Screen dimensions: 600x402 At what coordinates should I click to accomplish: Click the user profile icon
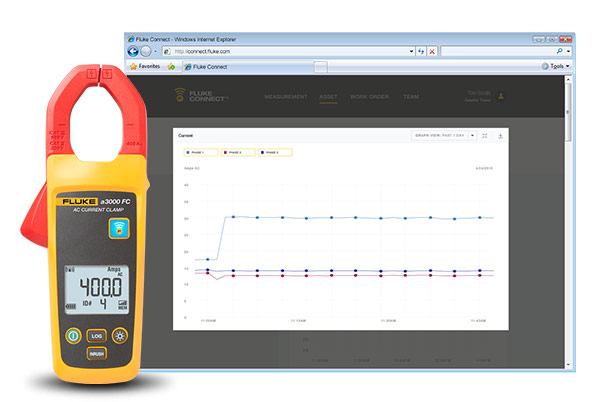(501, 96)
